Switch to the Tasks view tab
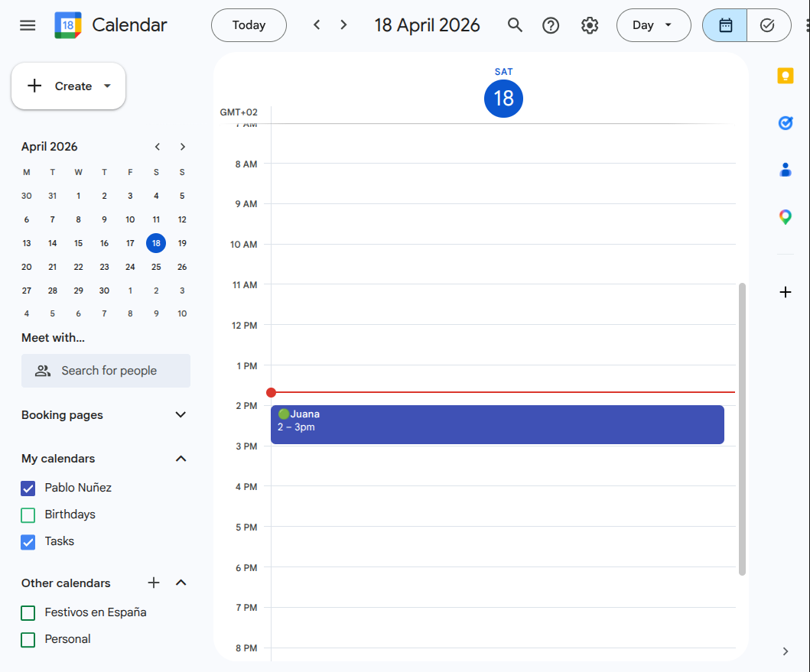 768,24
